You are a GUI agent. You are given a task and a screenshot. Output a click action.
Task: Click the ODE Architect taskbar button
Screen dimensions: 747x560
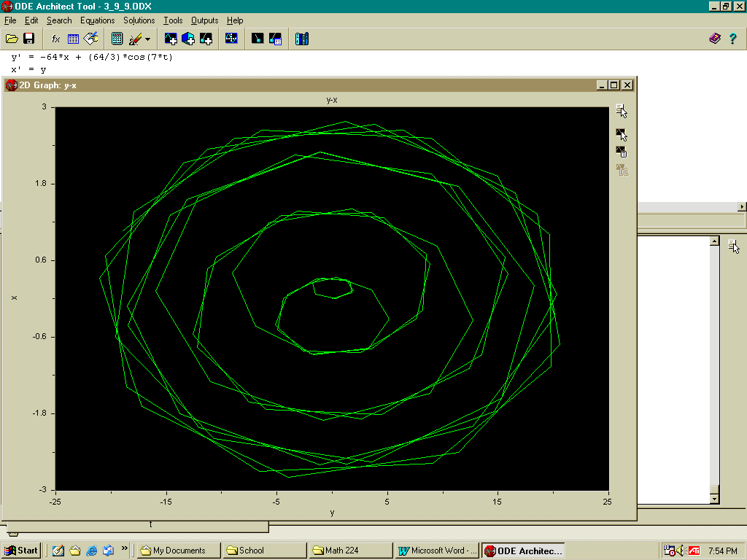click(x=523, y=551)
